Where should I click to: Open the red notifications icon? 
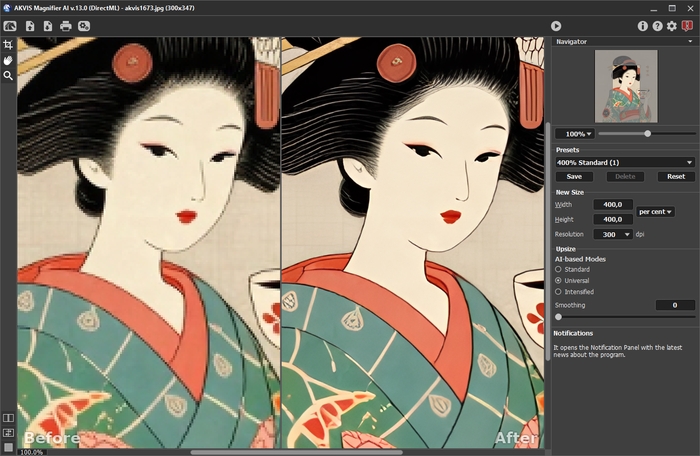pyautogui.click(x=688, y=26)
